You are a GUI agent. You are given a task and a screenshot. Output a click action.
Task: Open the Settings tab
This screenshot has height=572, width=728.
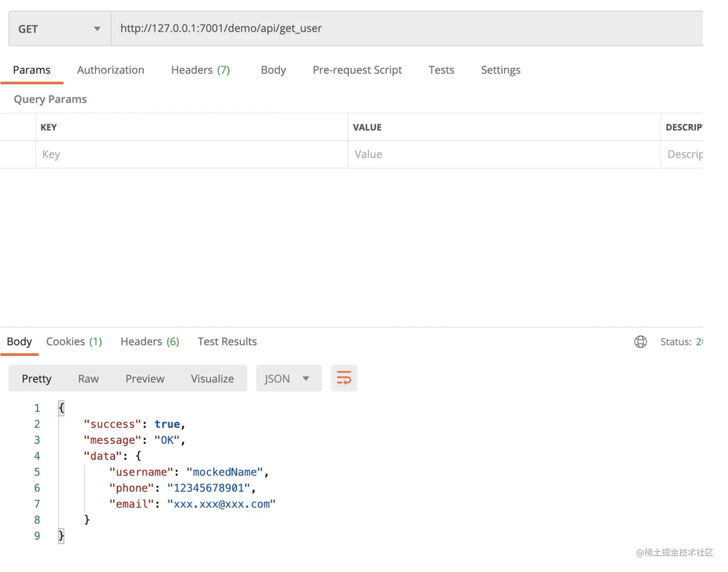tap(501, 70)
